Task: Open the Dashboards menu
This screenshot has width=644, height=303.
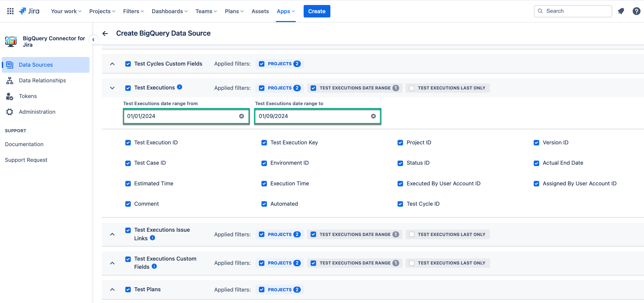Action: [x=169, y=11]
